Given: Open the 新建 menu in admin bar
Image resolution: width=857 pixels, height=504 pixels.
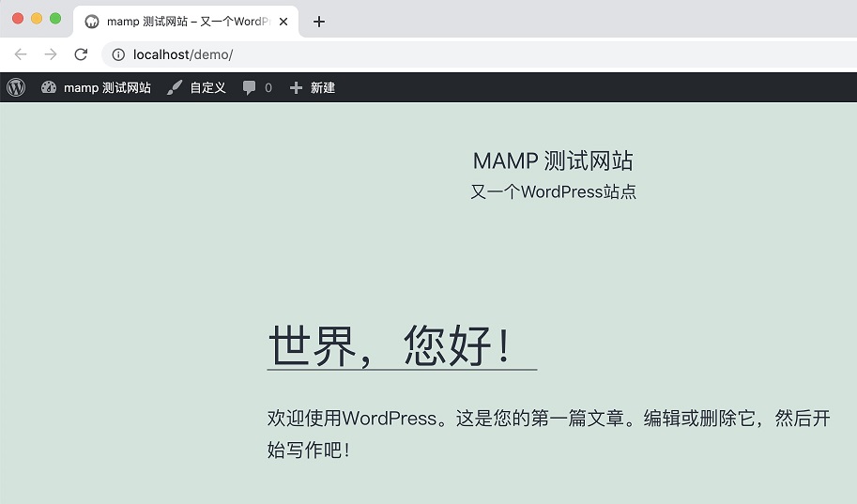Looking at the screenshot, I should click(322, 87).
